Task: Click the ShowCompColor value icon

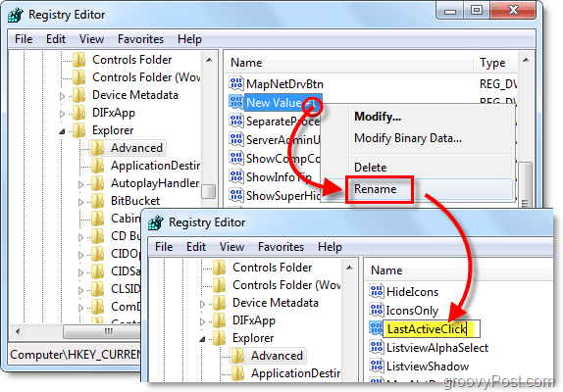Action: point(236,158)
